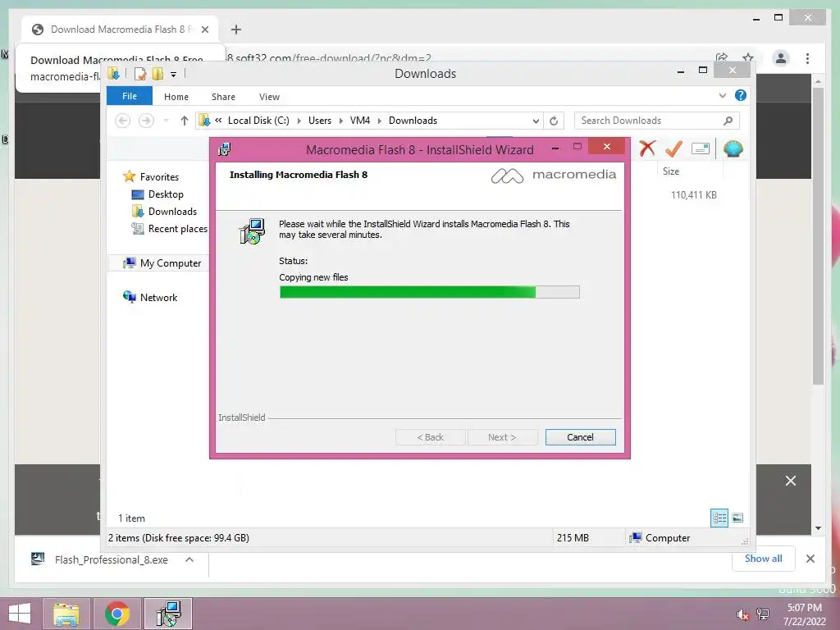Screen dimensions: 840x630
Task: Open the File tab in Downloads
Action: pos(130,97)
